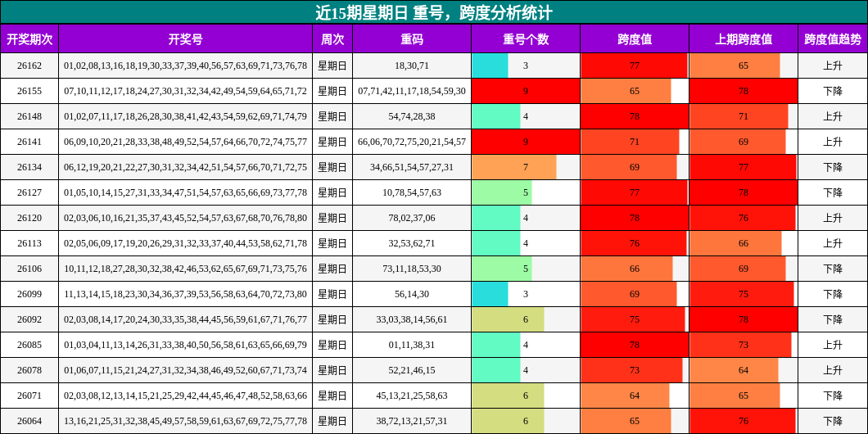Click the 重号个数 bar for period 26162
This screenshot has height=434, width=868.
click(x=490, y=66)
